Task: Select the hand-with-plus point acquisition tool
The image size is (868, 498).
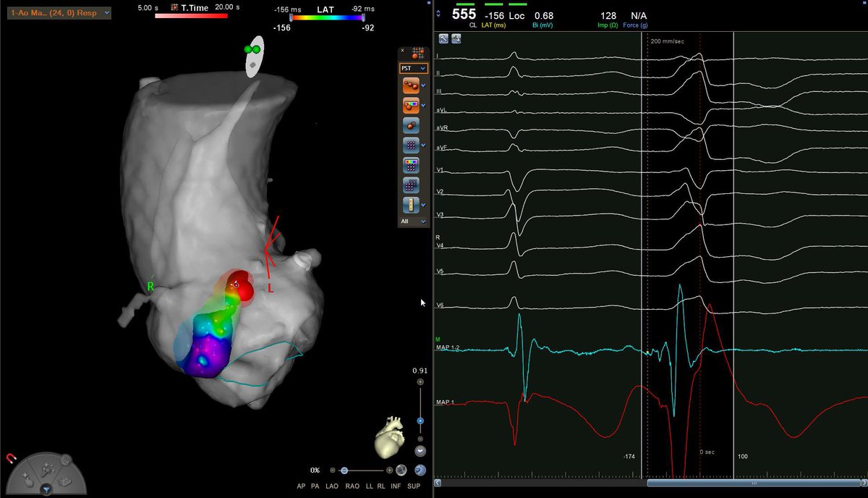Action: pos(30,480)
